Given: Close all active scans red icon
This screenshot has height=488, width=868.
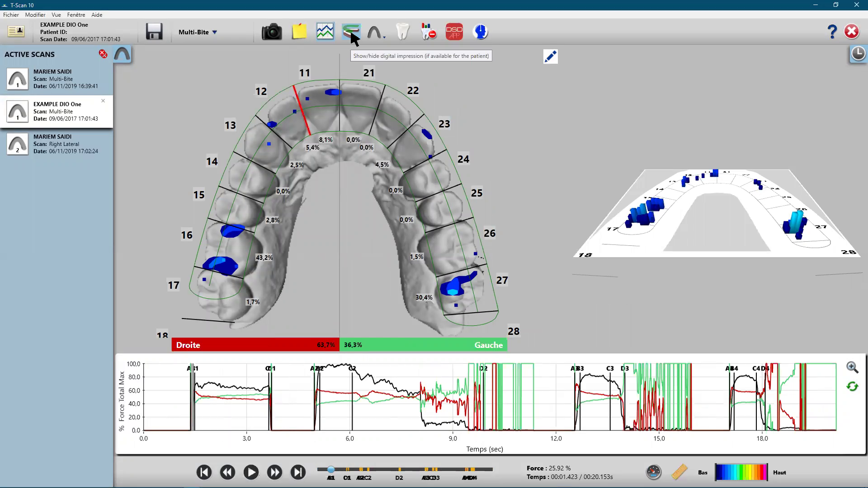Looking at the screenshot, I should [103, 54].
